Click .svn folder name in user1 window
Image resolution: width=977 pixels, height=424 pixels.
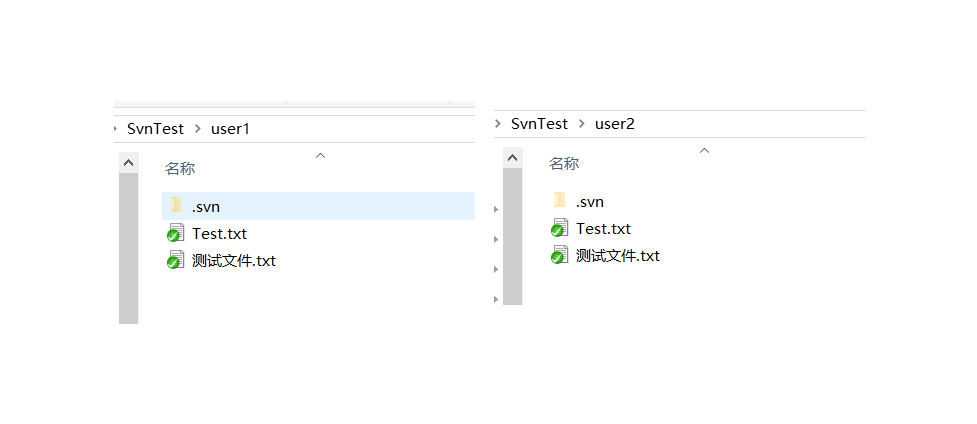tap(206, 206)
